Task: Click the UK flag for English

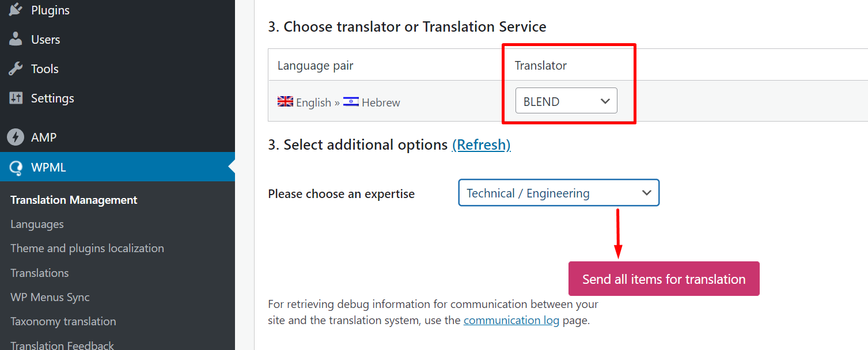Action: [285, 102]
